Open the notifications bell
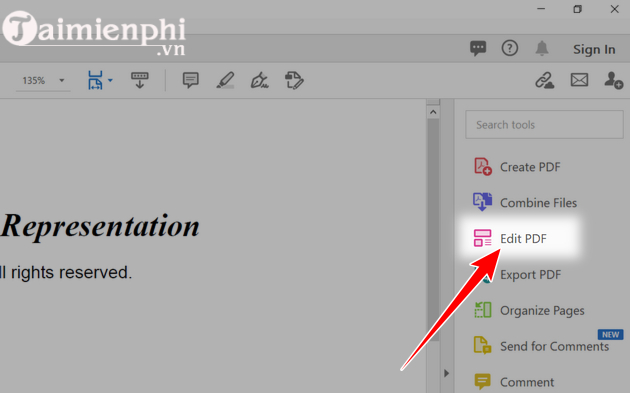This screenshot has width=630, height=393. [x=542, y=49]
